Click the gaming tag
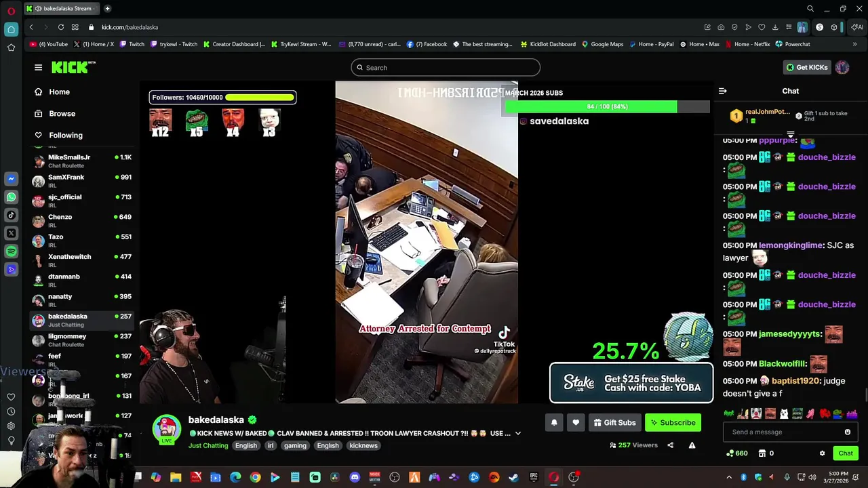868x488 pixels. [295, 445]
